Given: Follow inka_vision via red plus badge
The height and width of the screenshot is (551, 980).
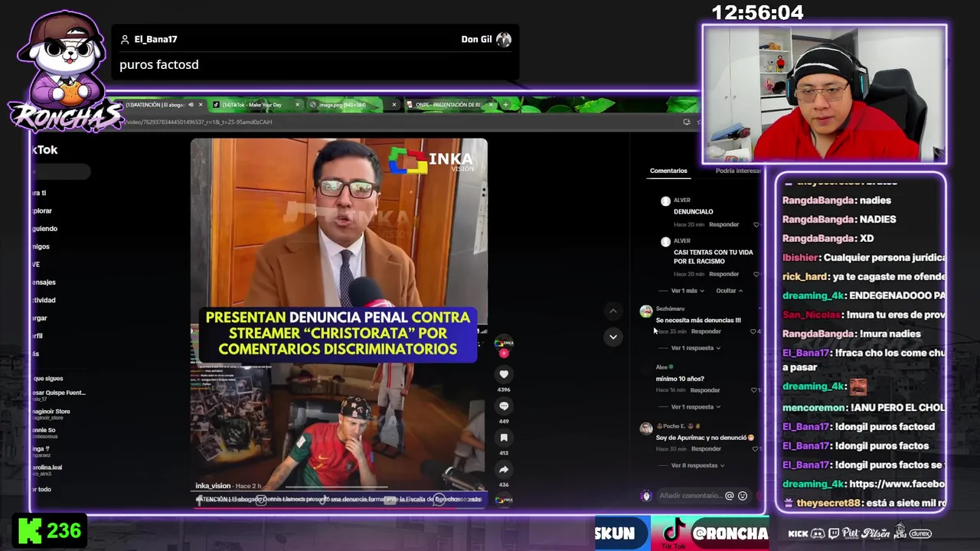Looking at the screenshot, I should [x=504, y=354].
